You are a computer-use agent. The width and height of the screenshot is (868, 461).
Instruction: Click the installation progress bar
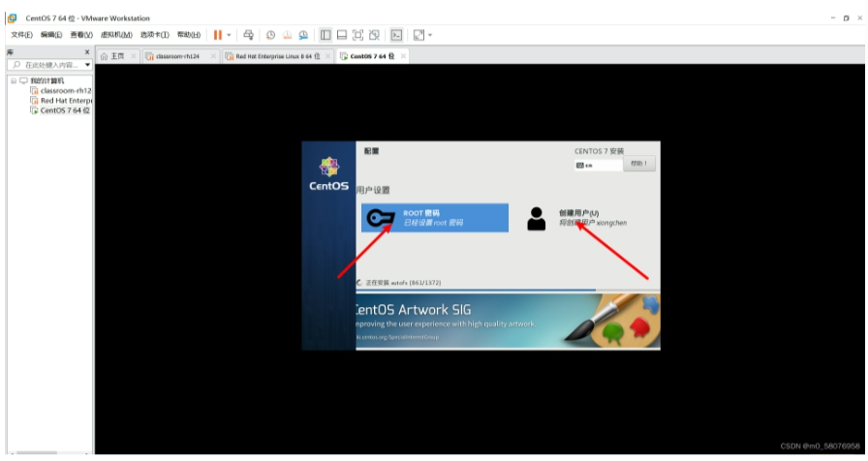[x=508, y=290]
